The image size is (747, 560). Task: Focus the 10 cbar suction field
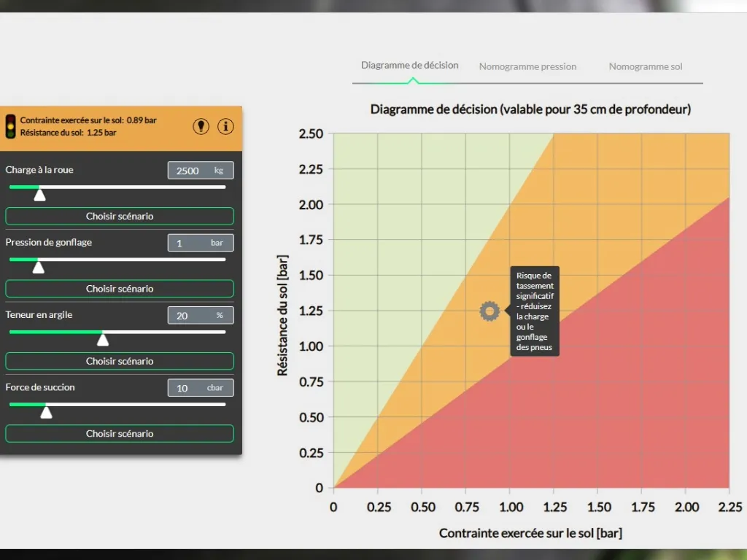tap(201, 388)
